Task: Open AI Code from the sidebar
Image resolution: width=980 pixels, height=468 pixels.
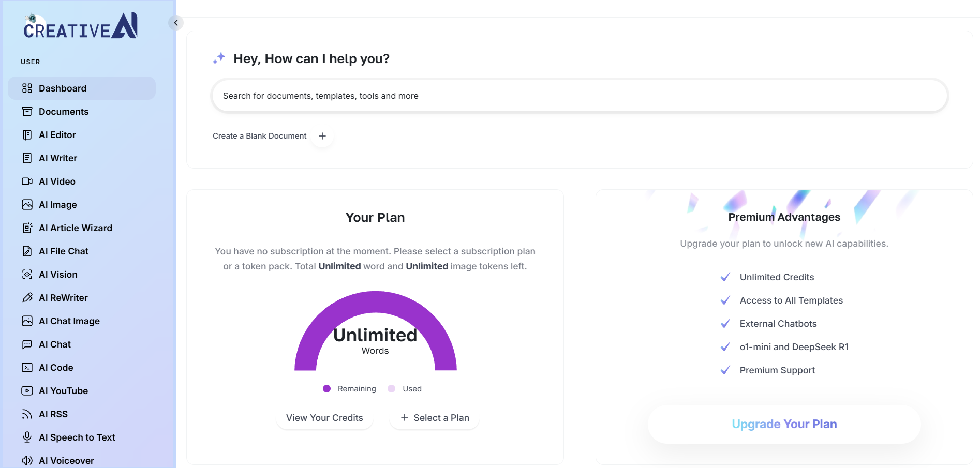Action: (x=82, y=368)
